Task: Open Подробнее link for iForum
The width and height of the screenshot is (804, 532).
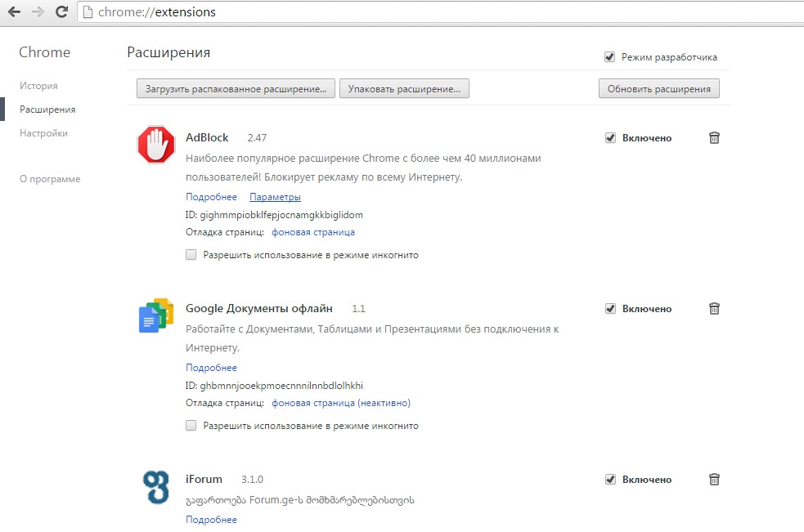Action: [211, 520]
